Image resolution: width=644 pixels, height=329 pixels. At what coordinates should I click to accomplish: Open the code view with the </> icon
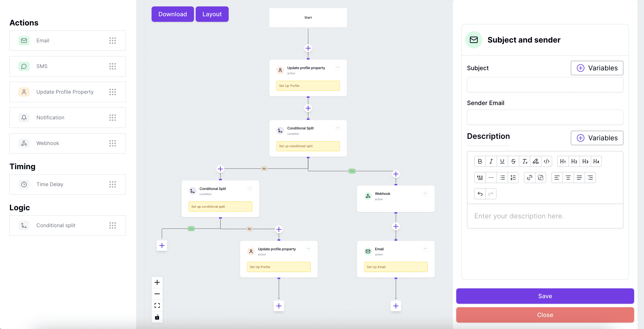[x=547, y=161]
